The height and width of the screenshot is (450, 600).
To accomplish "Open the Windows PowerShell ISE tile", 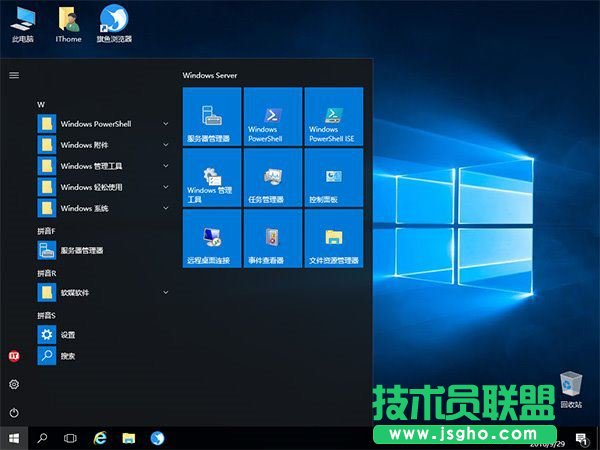I will click(x=334, y=116).
